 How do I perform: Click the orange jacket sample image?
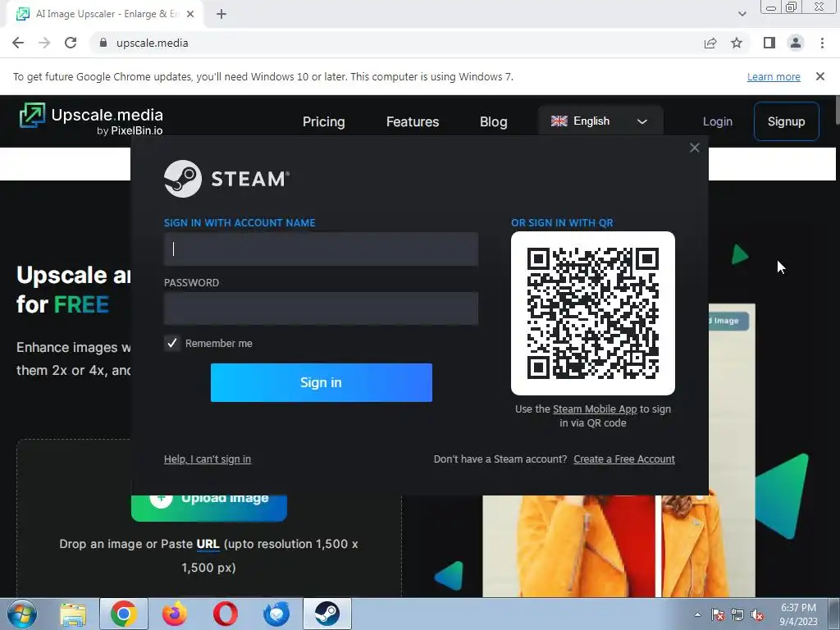619,546
